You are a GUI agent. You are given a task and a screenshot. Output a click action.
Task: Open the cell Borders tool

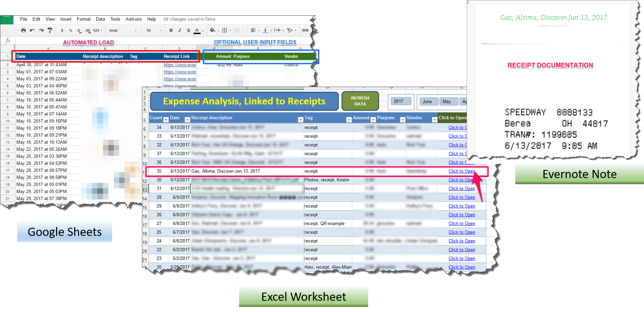[x=225, y=31]
